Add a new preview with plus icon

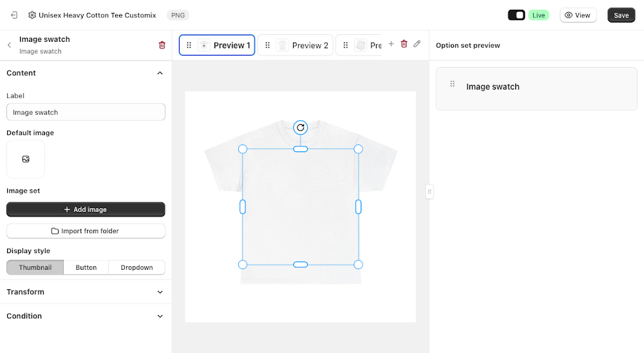tap(391, 44)
